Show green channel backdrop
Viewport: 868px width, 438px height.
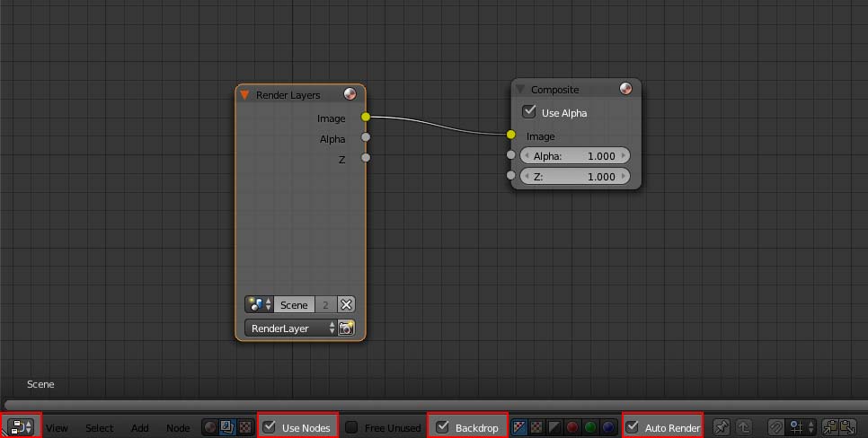[x=590, y=427]
